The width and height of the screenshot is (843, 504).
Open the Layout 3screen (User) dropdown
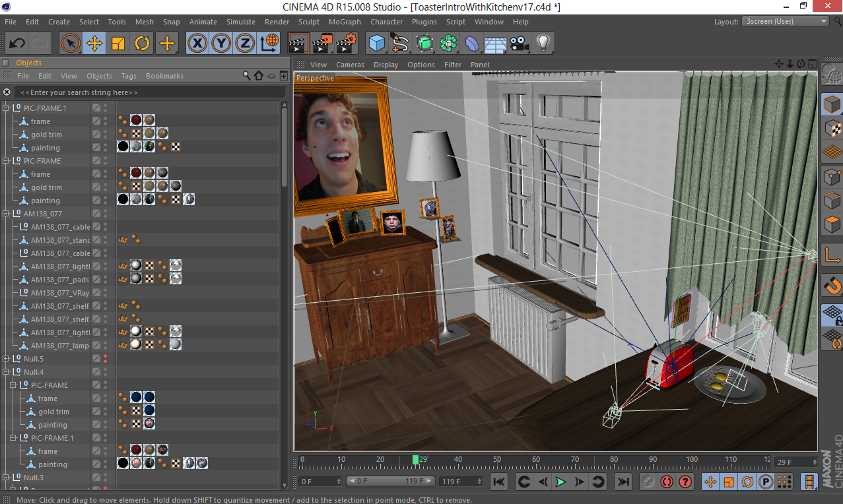click(786, 21)
